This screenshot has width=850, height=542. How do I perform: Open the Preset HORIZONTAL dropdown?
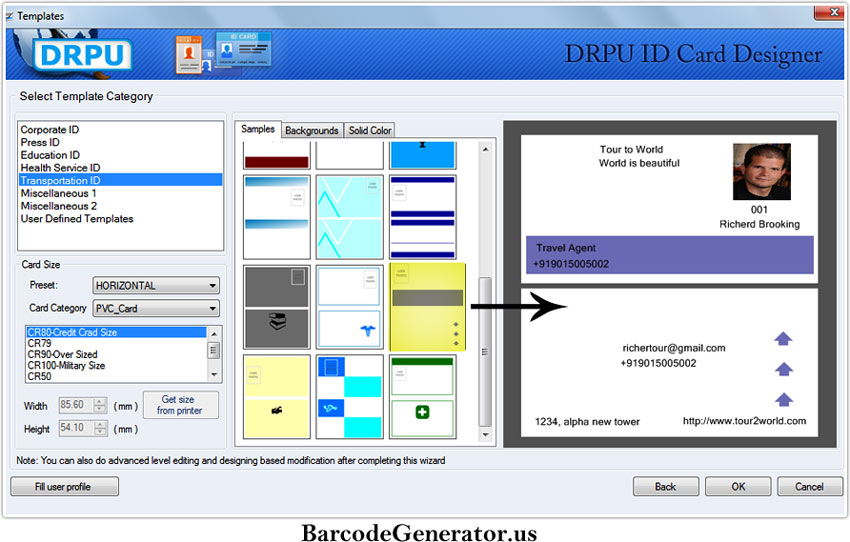156,285
